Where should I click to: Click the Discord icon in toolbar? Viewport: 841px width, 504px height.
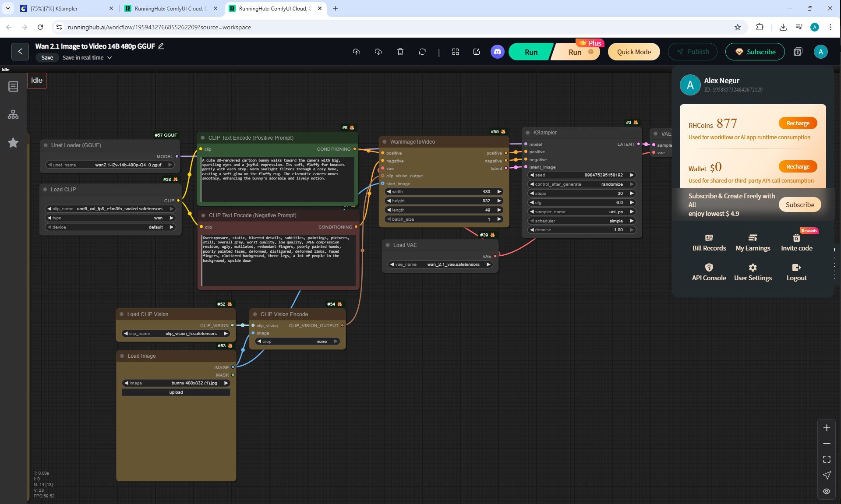point(497,52)
